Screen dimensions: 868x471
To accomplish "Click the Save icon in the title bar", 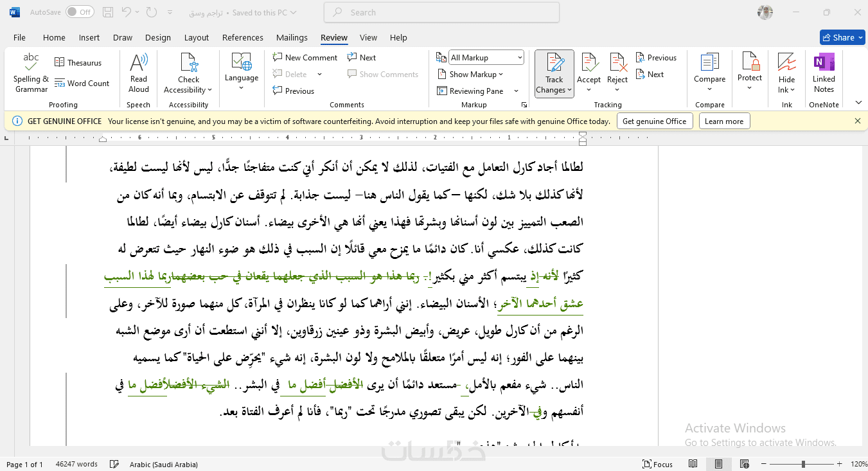I will pos(108,12).
